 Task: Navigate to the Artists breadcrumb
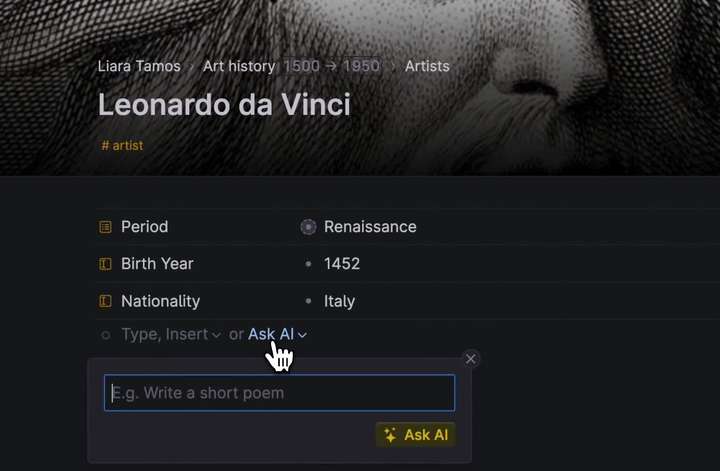[427, 66]
